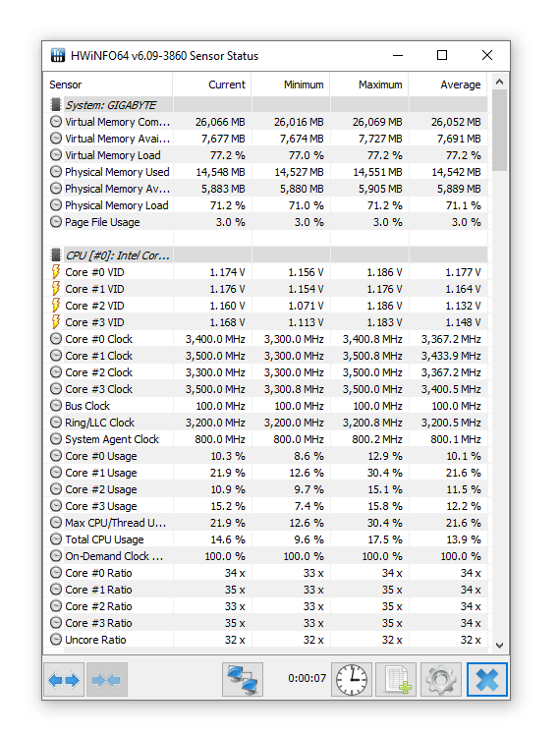Screen dimensions: 560x736
Task: Select the Physical Memory Used sensor row
Action: [x=265, y=172]
